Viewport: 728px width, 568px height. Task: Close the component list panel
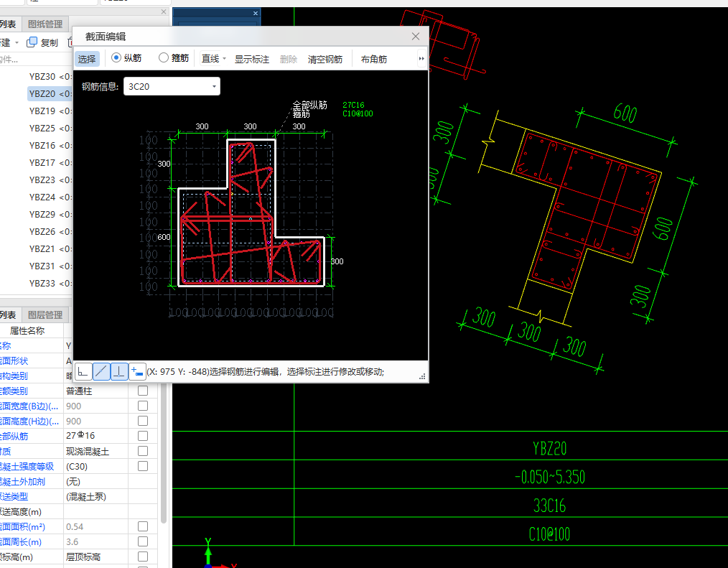(x=164, y=11)
